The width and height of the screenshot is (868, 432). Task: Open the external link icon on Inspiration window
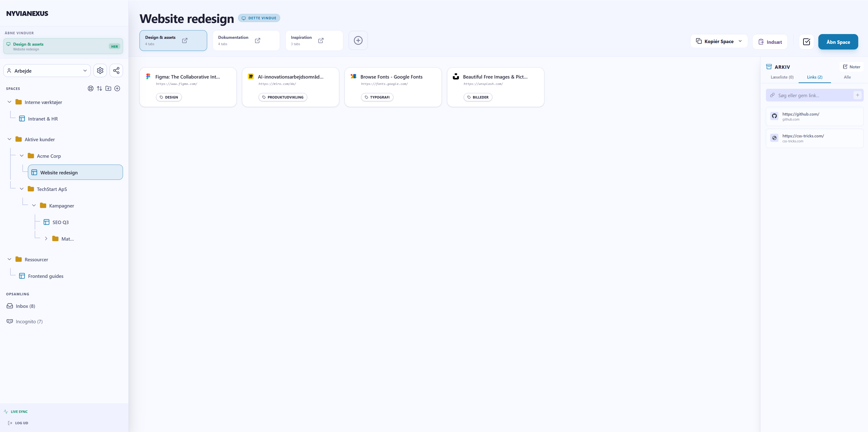pos(321,40)
